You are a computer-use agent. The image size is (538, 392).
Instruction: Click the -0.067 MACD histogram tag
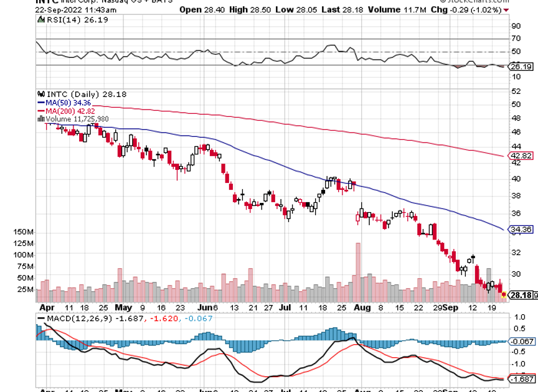pyautogui.click(x=521, y=341)
